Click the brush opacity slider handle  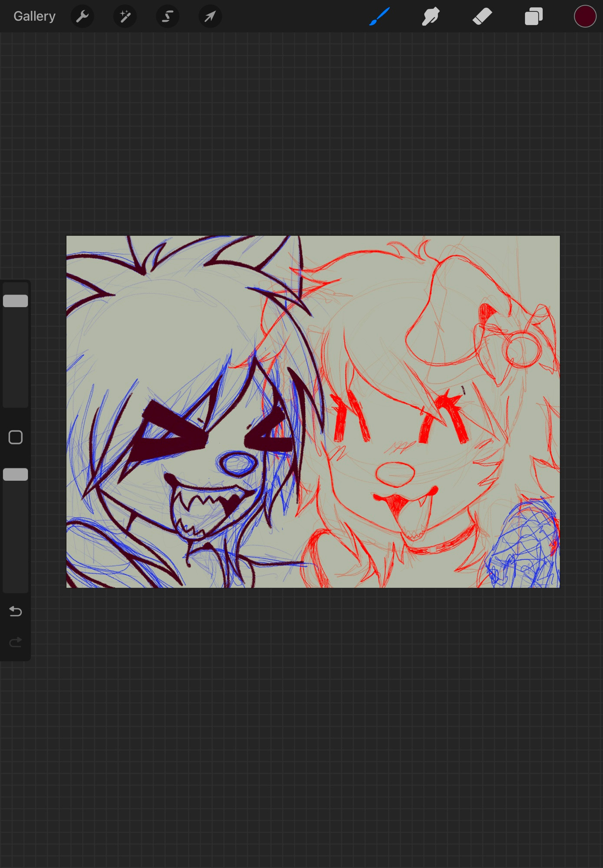(16, 474)
